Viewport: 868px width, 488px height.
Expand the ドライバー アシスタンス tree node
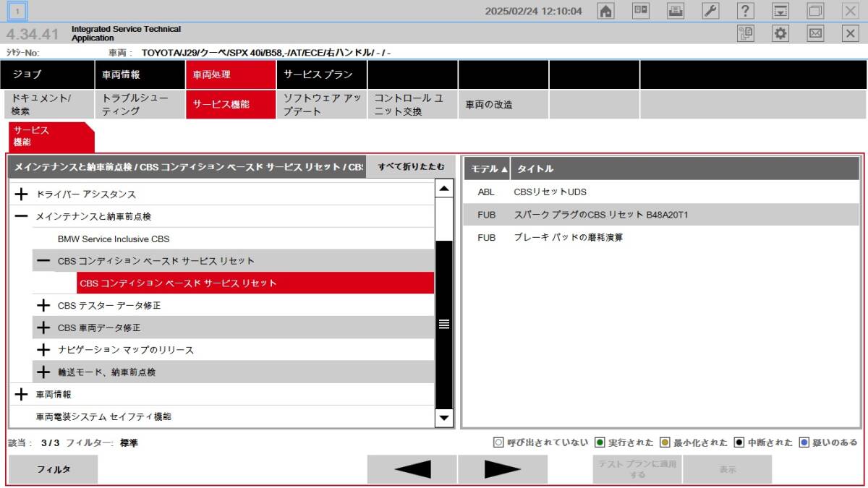click(x=22, y=194)
